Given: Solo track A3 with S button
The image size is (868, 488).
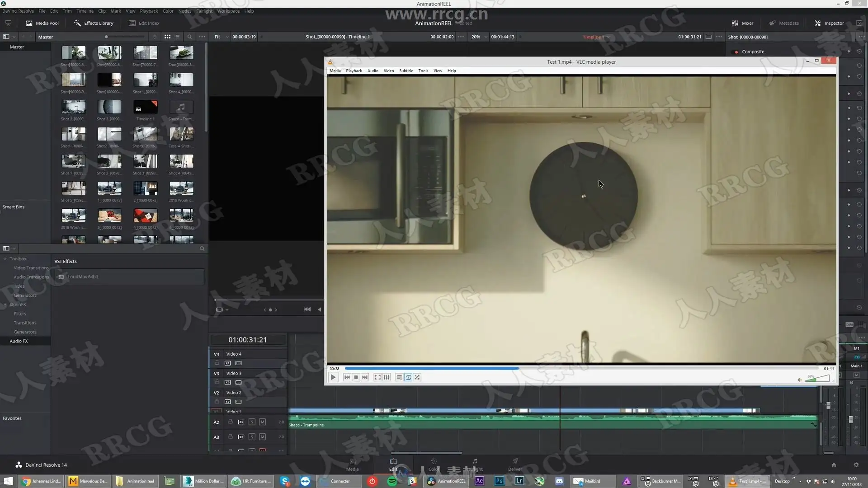Looking at the screenshot, I should pos(252,437).
